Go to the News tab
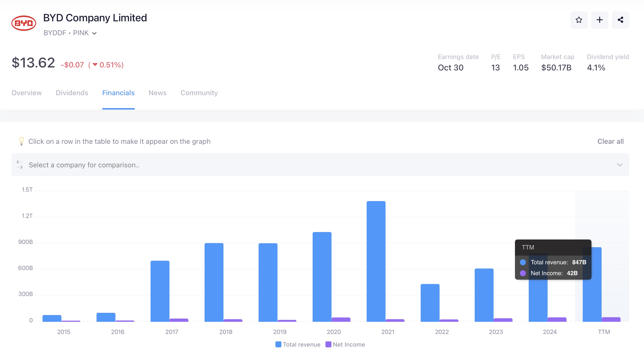Screen dimensions: 644x357 click(157, 93)
